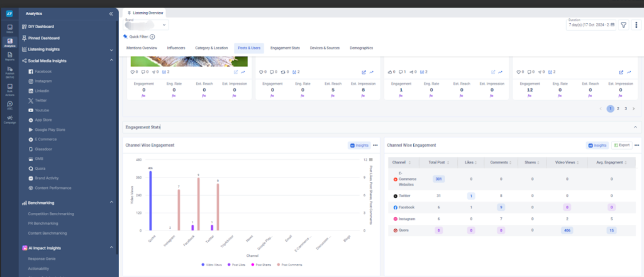Viewport: 644px width, 277px height.
Task: Open the Duration date range field
Action: [x=591, y=25]
